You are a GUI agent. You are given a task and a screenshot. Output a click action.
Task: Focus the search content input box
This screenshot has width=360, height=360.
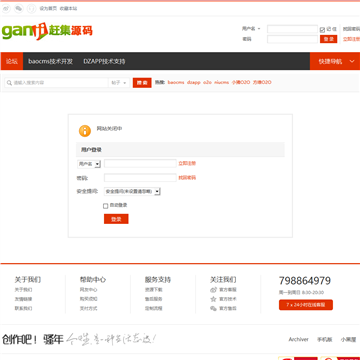pyautogui.click(x=57, y=83)
